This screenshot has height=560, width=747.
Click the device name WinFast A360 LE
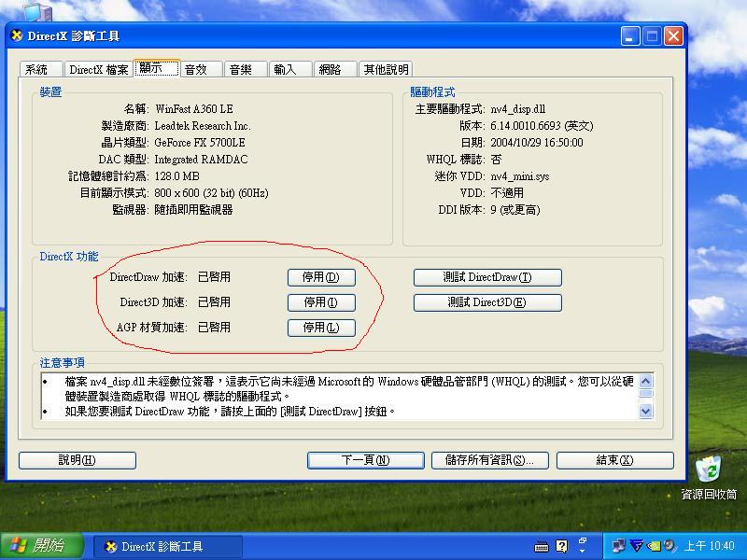tap(194, 109)
